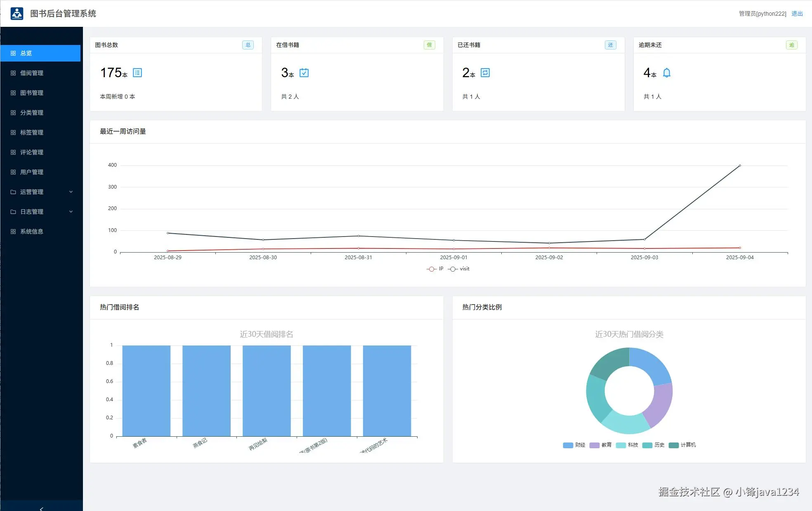Screen dimensions: 812x511
Task: Toggle the visit series in chart legend
Action: 459,269
